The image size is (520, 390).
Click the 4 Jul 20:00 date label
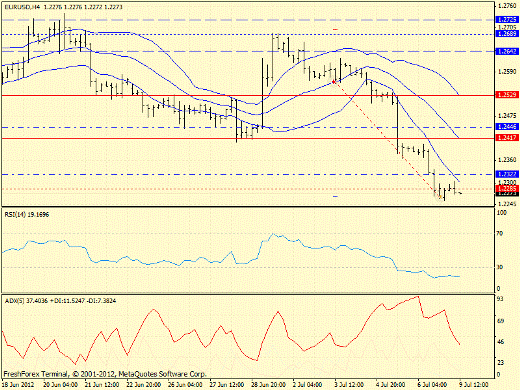tap(391, 385)
